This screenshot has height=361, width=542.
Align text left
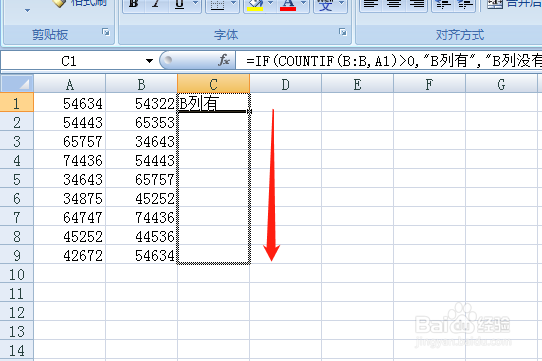tap(371, 4)
